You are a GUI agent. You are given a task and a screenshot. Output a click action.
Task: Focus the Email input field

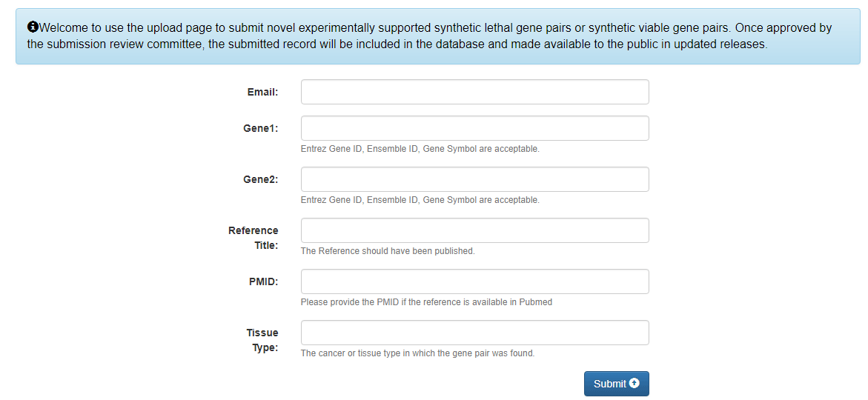point(474,92)
